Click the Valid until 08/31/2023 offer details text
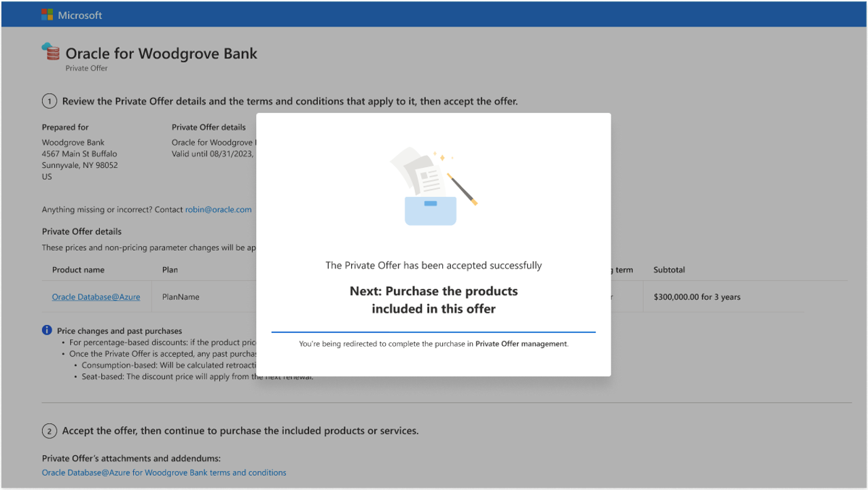 pyautogui.click(x=214, y=154)
